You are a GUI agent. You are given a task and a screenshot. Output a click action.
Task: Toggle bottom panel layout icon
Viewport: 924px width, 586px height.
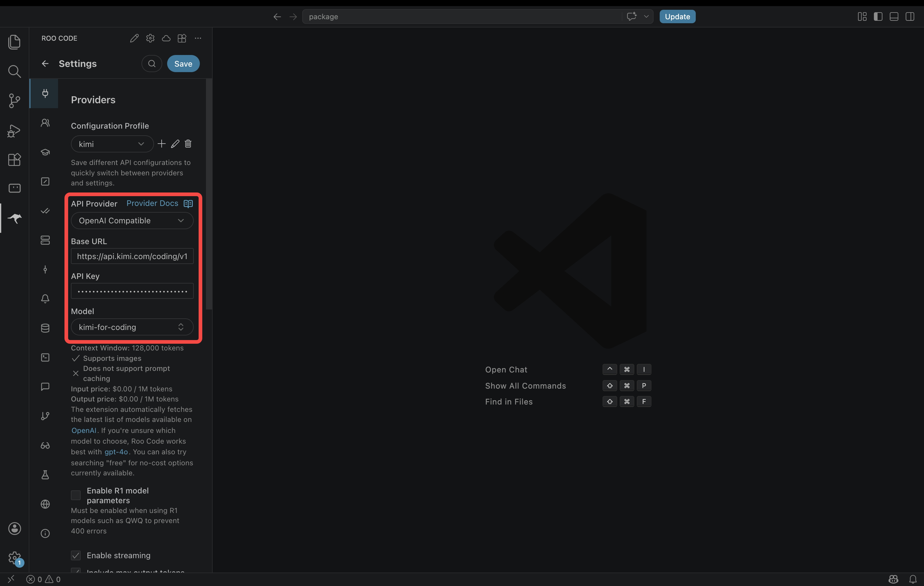click(x=894, y=16)
